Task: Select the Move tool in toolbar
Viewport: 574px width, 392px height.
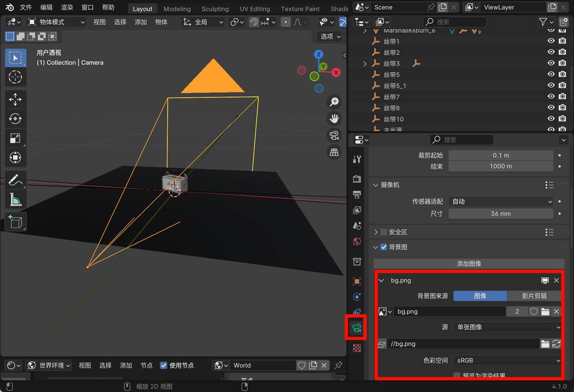Action: coord(15,100)
